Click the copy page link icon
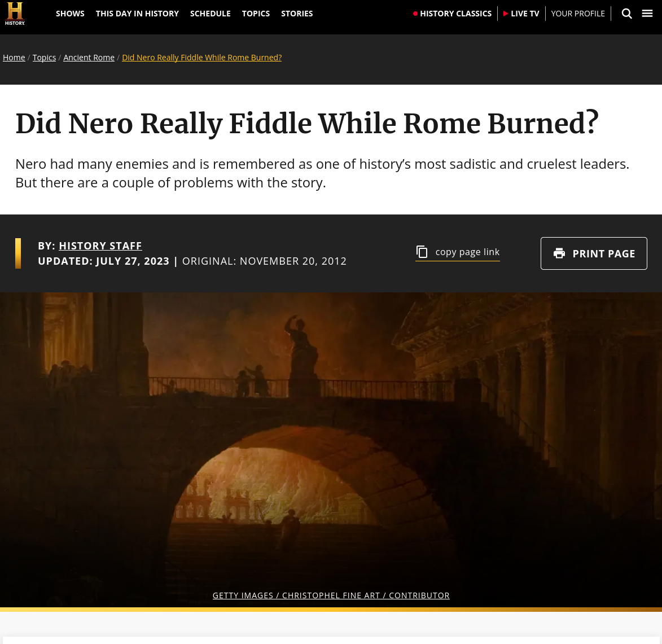 point(422,252)
